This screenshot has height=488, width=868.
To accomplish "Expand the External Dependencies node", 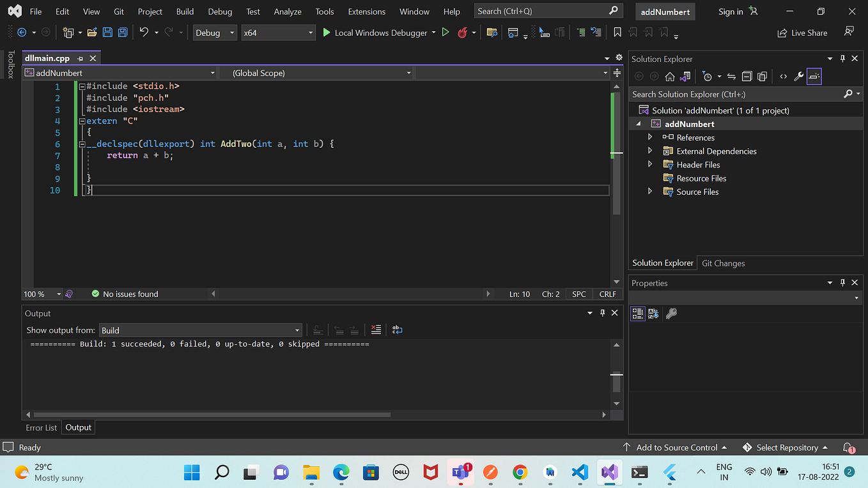I will click(650, 151).
